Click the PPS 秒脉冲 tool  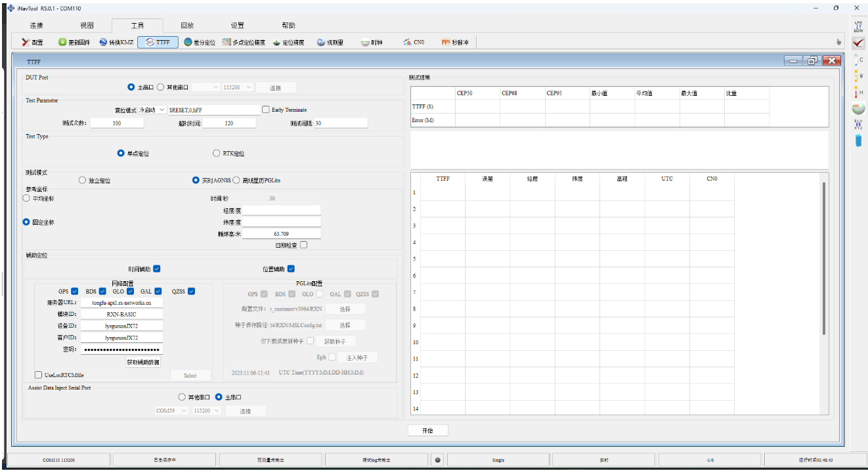(x=455, y=42)
